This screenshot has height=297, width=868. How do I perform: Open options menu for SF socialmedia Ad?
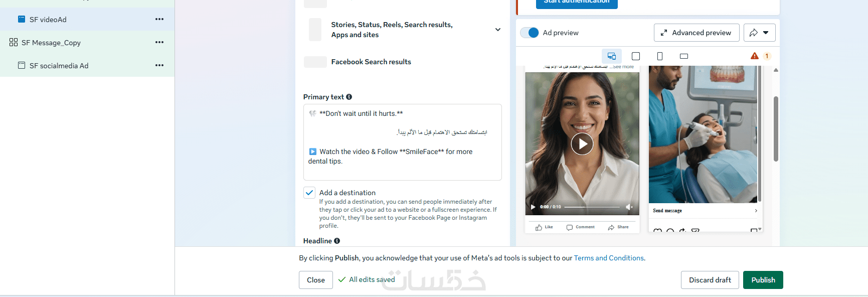pos(159,65)
